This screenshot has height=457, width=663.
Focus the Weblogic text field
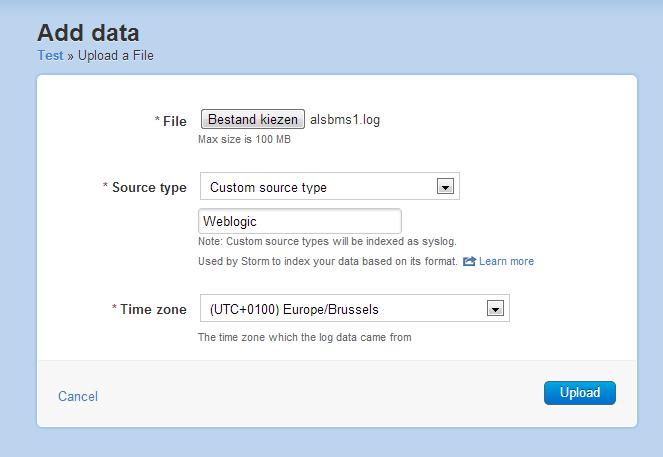pyautogui.click(x=300, y=221)
